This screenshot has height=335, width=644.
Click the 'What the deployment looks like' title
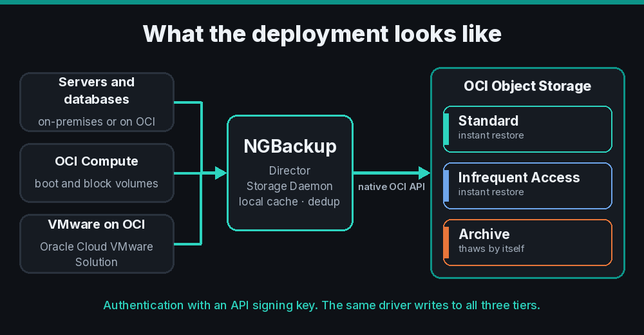coord(322,33)
